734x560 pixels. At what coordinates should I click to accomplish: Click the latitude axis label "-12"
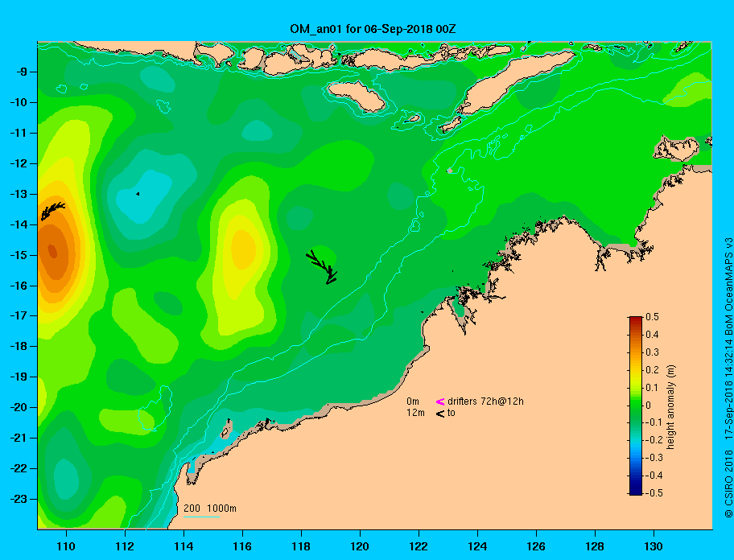pyautogui.click(x=19, y=163)
